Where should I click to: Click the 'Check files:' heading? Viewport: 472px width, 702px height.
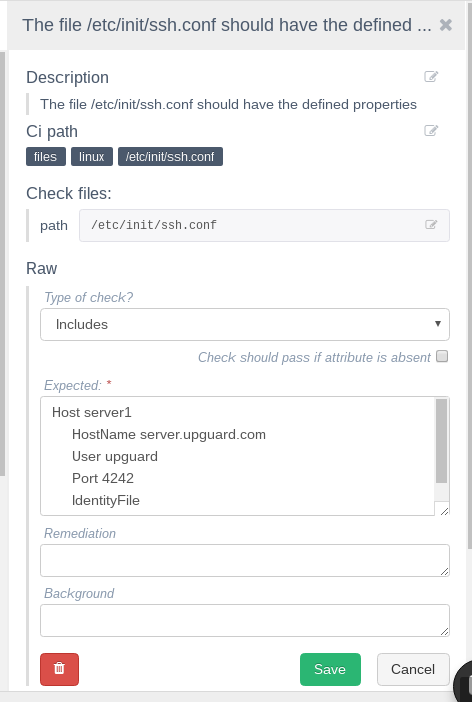pos(69,193)
